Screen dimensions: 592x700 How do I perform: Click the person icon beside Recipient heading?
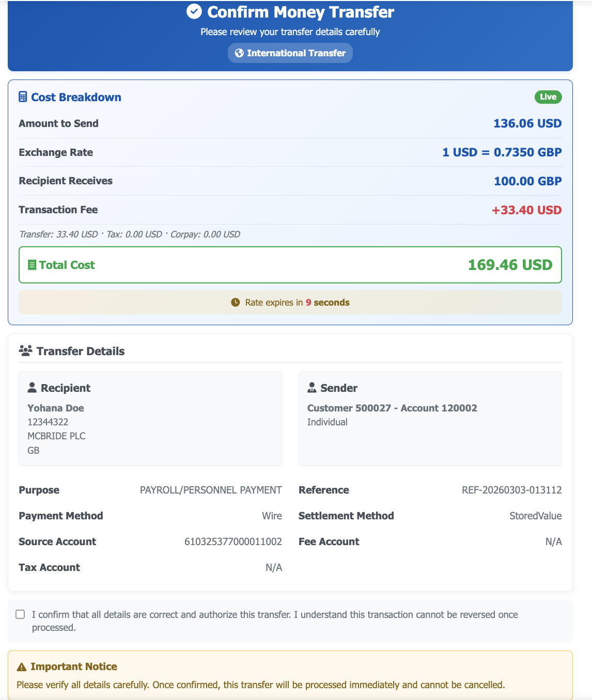32,388
